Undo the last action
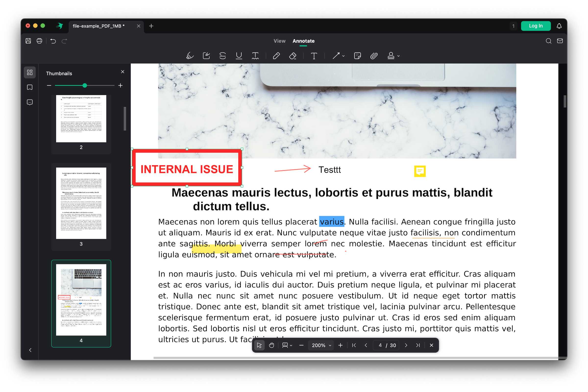This screenshot has height=392, width=588. click(53, 41)
